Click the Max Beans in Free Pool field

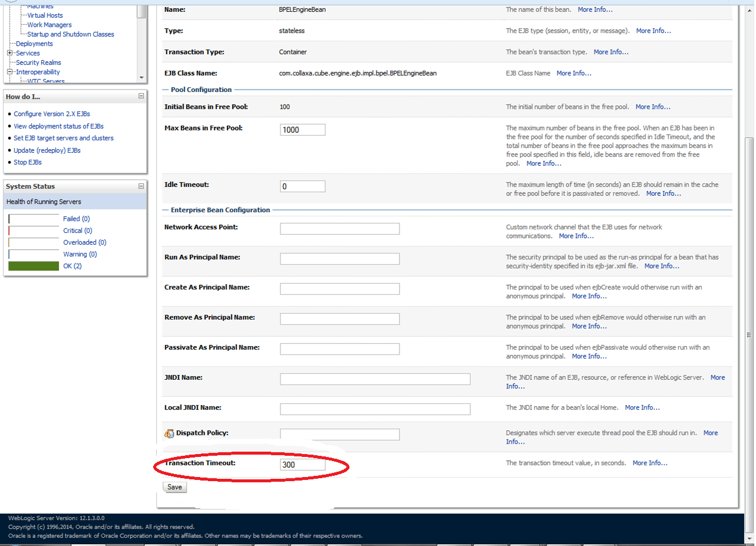(303, 130)
